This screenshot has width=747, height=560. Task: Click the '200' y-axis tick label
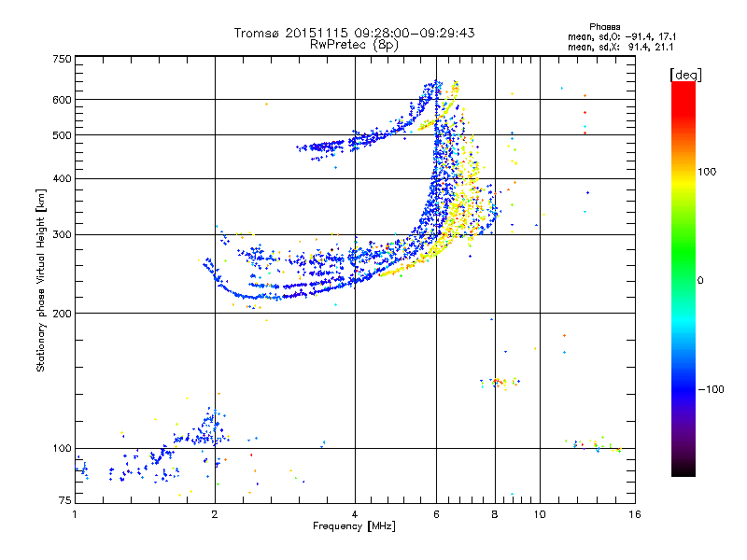pos(62,314)
